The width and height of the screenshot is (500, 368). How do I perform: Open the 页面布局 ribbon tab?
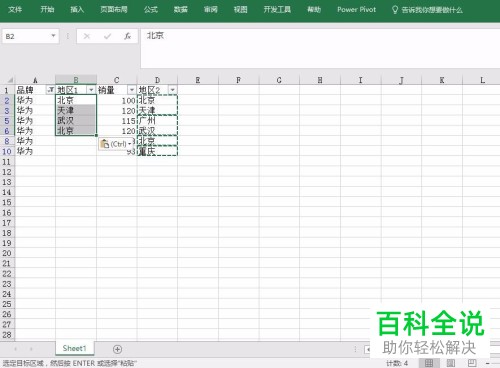pos(114,10)
